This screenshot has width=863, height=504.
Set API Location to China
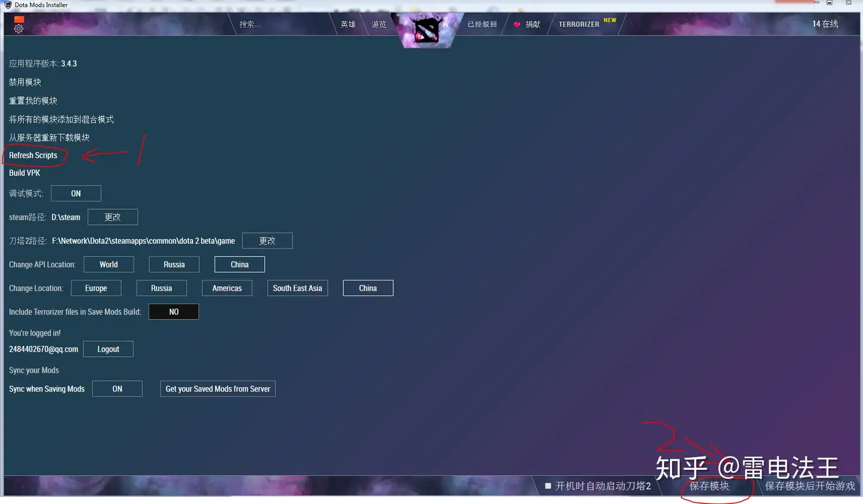[240, 264]
